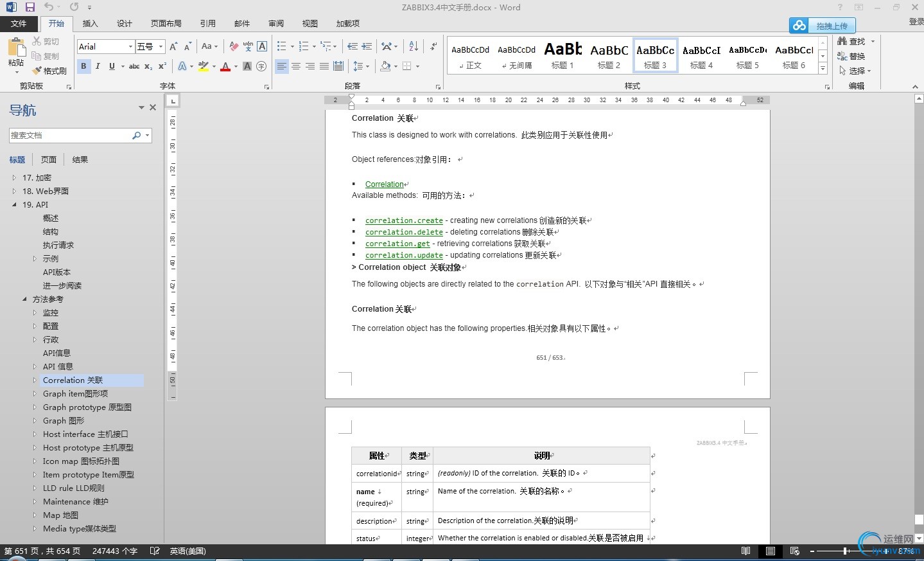Switch to the 插入 (Insert) ribbon tab
924x561 pixels.
[x=91, y=24]
